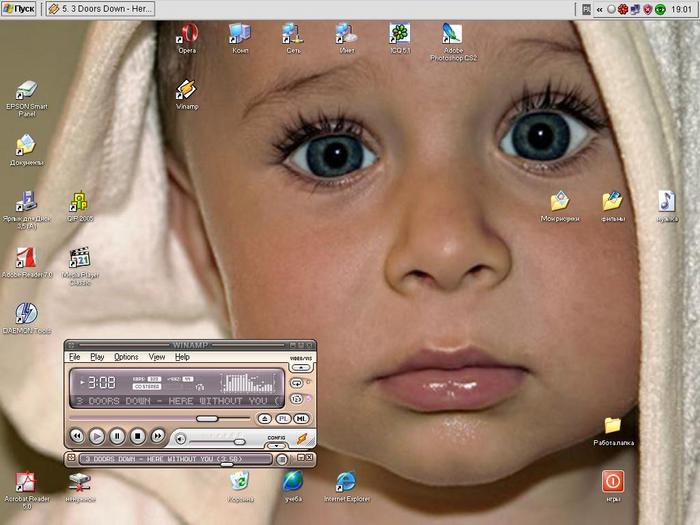Open the фильмы folder icon

(x=612, y=206)
